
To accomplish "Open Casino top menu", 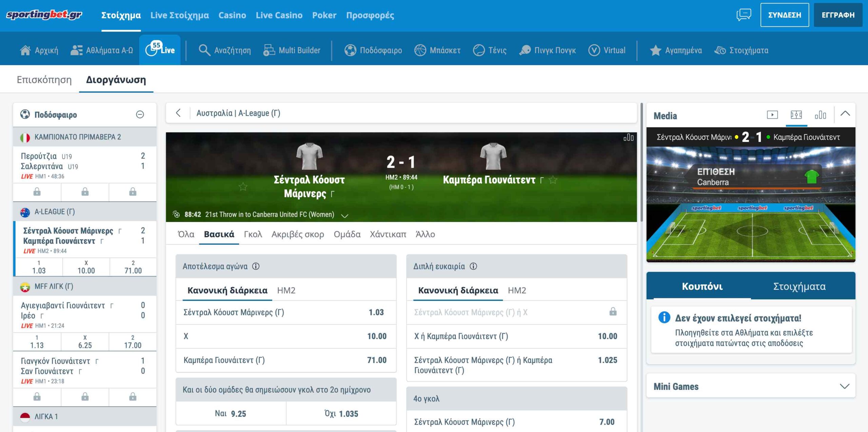I will (232, 15).
